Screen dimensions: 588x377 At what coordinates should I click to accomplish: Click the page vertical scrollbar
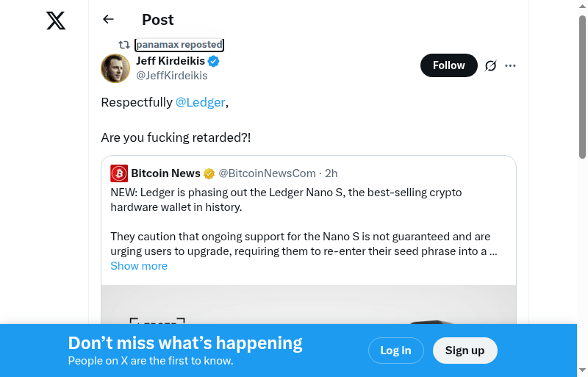pos(582,88)
